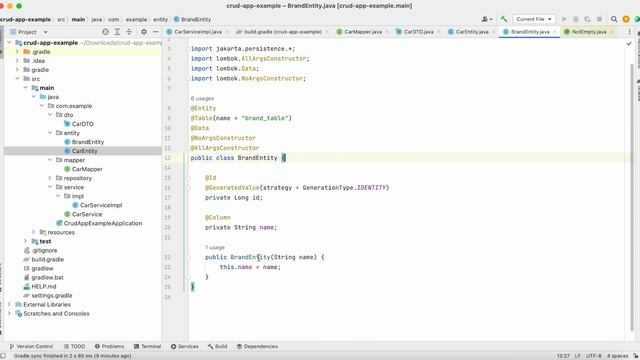640x360 pixels.
Task: Expand the repository package
Action: (50, 178)
